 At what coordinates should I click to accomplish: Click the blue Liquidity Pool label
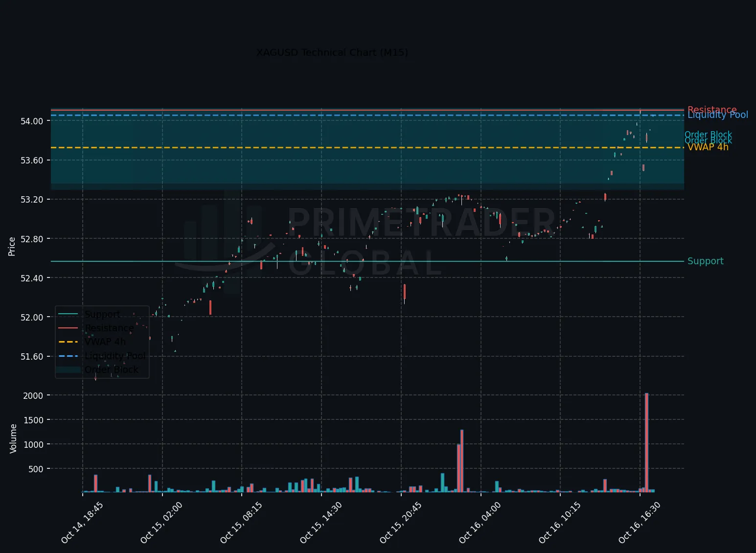coord(718,115)
